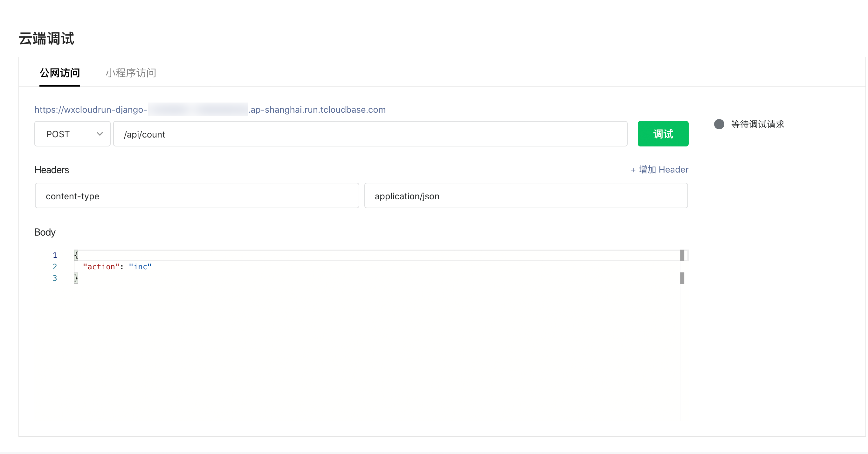Focus the /api/count path field
868x454 pixels.
[370, 134]
